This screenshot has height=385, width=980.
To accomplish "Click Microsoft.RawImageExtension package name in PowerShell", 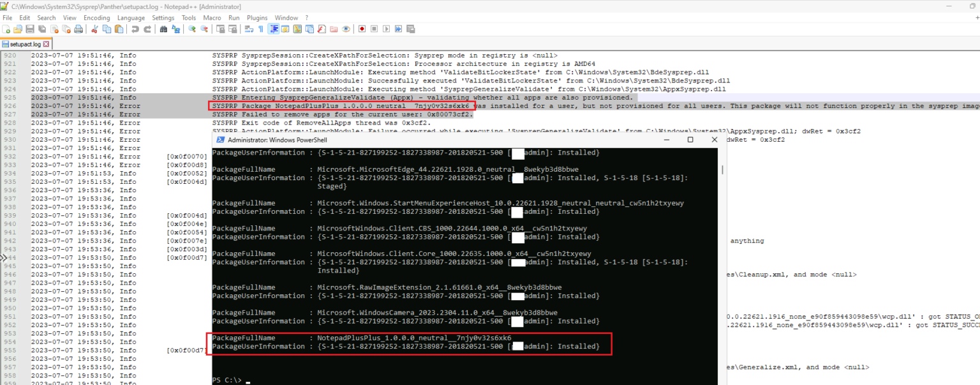I will [440, 287].
